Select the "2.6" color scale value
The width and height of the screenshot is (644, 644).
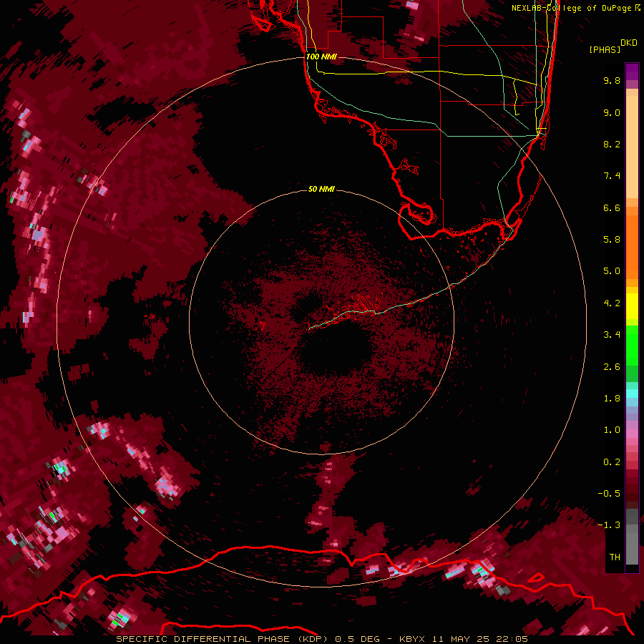(612, 367)
